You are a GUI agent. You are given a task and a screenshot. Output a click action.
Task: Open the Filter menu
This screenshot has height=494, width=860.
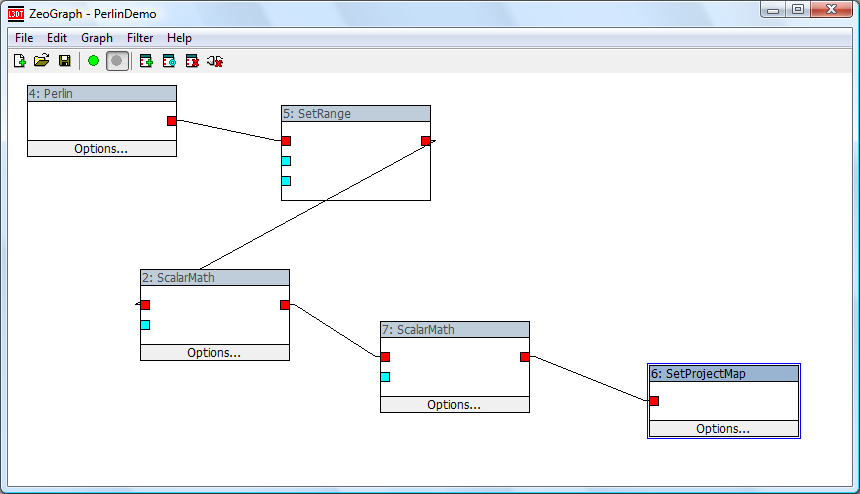140,38
